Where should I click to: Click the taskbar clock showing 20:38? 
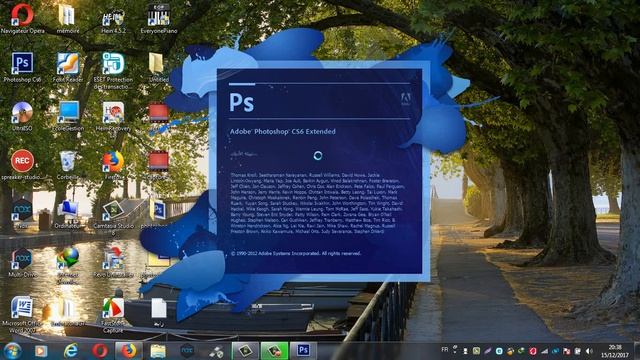(x=615, y=351)
